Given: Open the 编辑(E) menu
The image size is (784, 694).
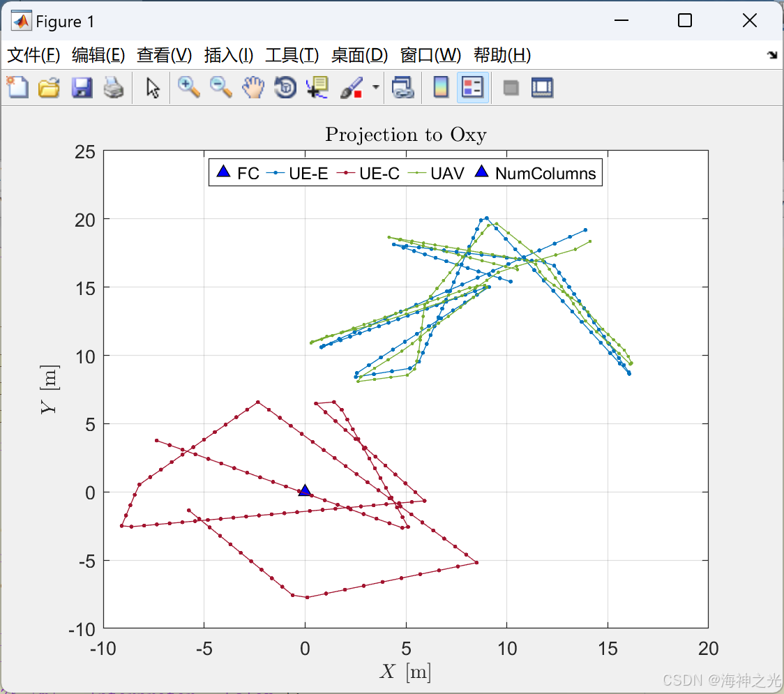Looking at the screenshot, I should pos(98,55).
